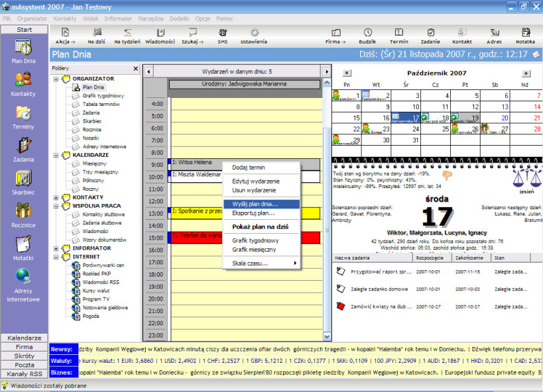
Task: Open the Kalendarze sidebar section button
Action: click(x=25, y=338)
